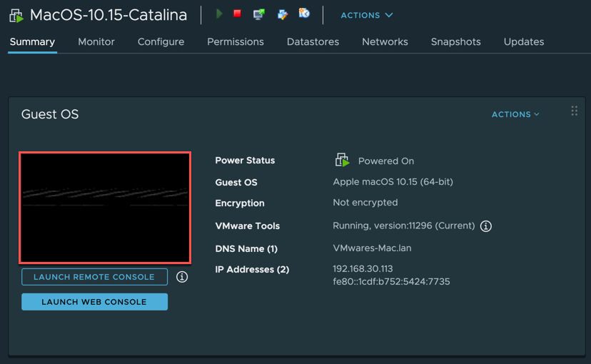The width and height of the screenshot is (591, 364).
Task: Open the Networks tab
Action: point(385,42)
